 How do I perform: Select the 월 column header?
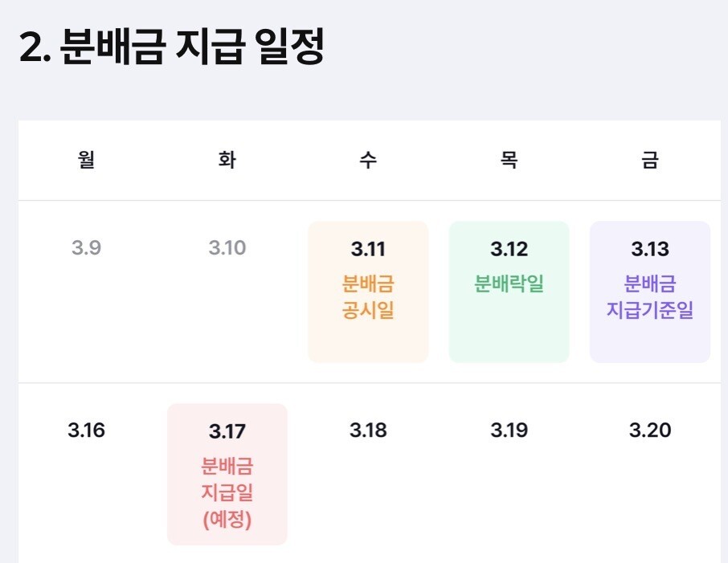point(87,161)
